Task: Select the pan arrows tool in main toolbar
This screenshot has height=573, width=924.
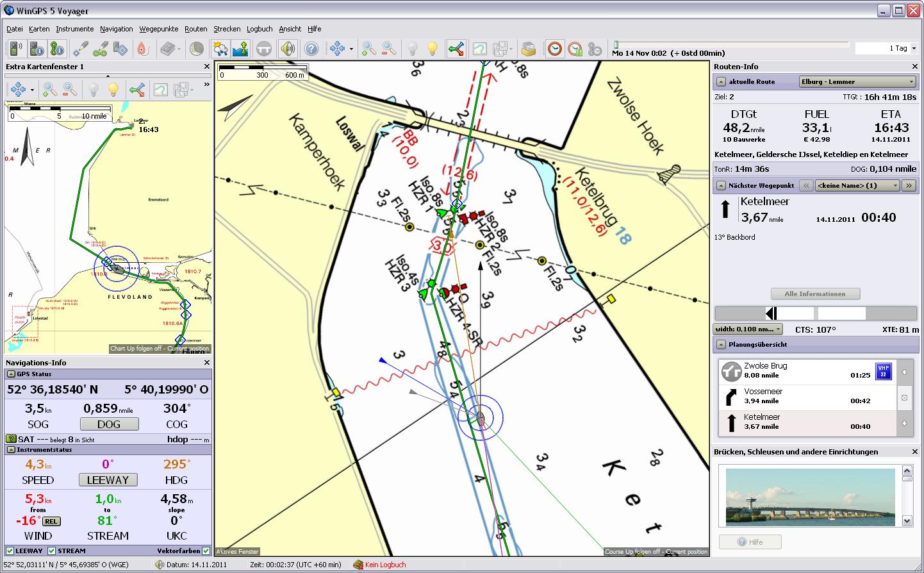Action: 337,49
